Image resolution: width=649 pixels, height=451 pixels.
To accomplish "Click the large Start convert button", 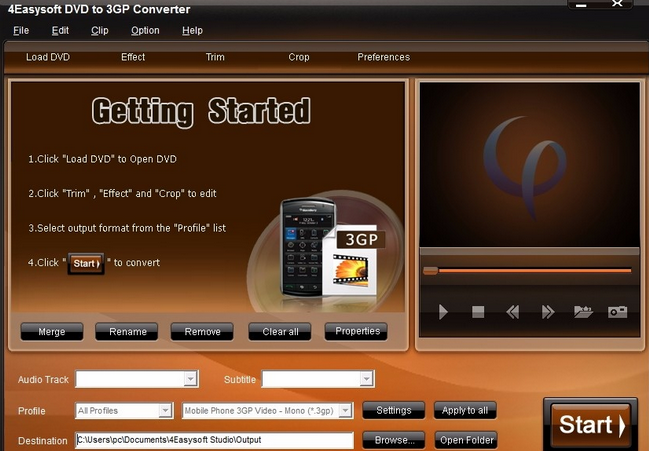I will tap(591, 425).
